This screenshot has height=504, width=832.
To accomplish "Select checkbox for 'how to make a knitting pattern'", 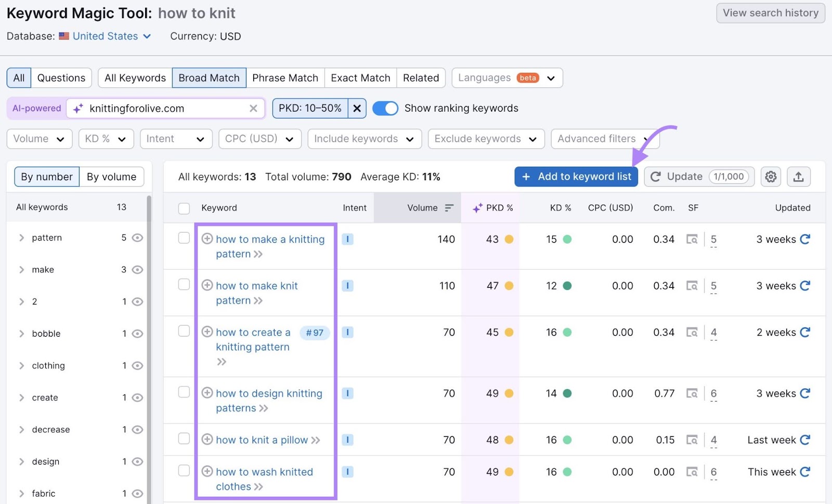I will click(184, 237).
